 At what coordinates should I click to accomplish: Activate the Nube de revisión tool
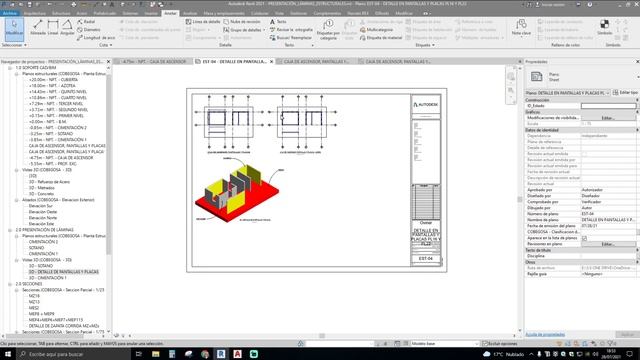click(x=242, y=22)
